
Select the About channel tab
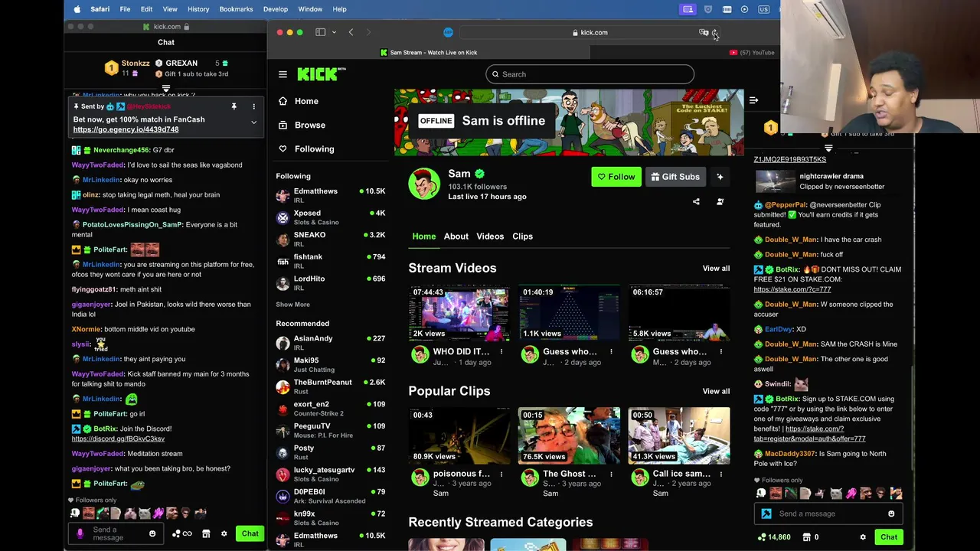click(x=456, y=236)
